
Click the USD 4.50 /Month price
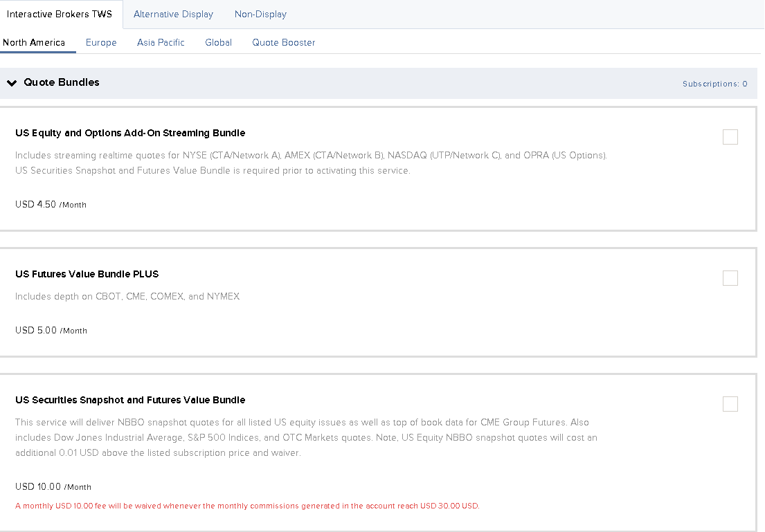pos(51,204)
